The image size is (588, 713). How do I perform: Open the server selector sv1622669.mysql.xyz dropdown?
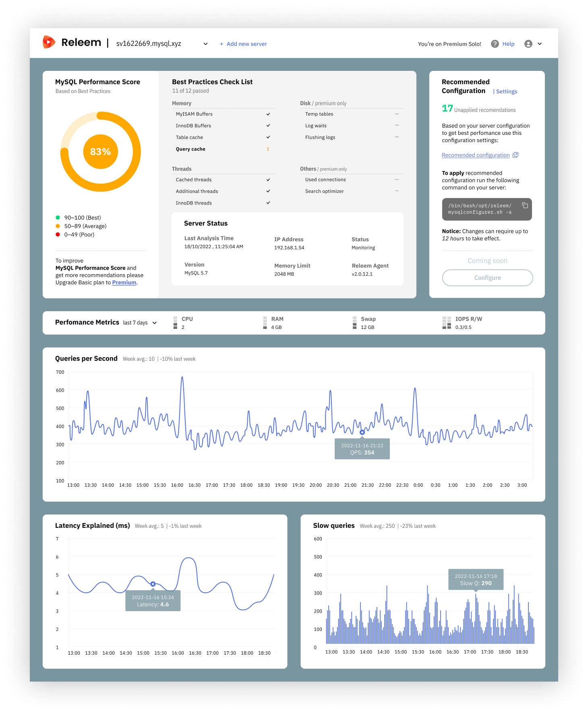click(x=162, y=43)
